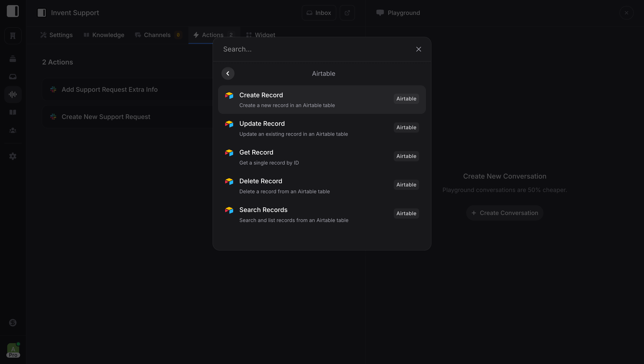This screenshot has width=644, height=364.
Task: Click Slack icon on Add Support Request row
Action: (x=53, y=89)
